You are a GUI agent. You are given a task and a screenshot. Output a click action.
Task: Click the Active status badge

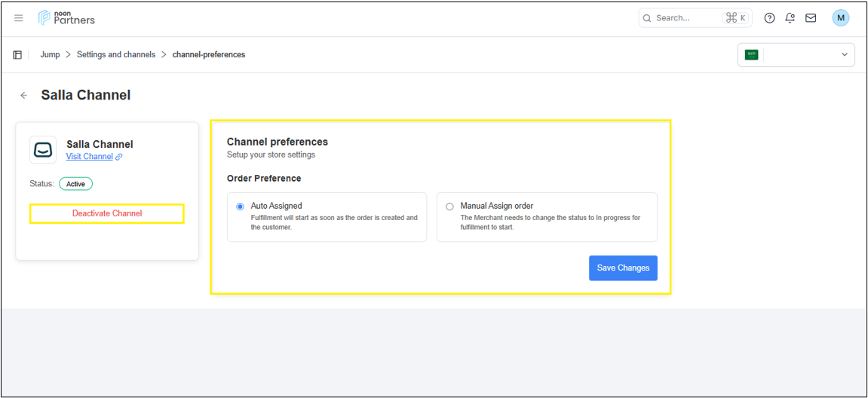pos(76,183)
